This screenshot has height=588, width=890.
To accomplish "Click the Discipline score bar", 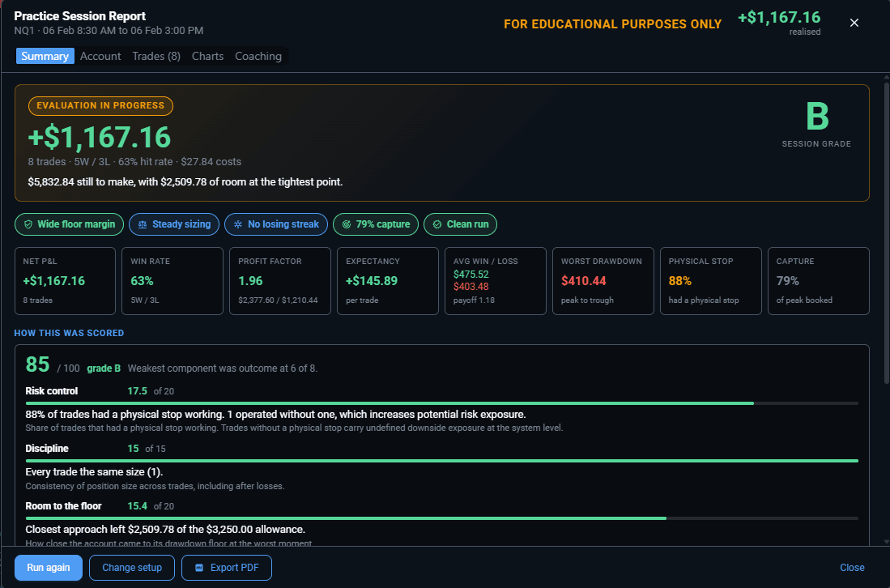I will coord(441,461).
